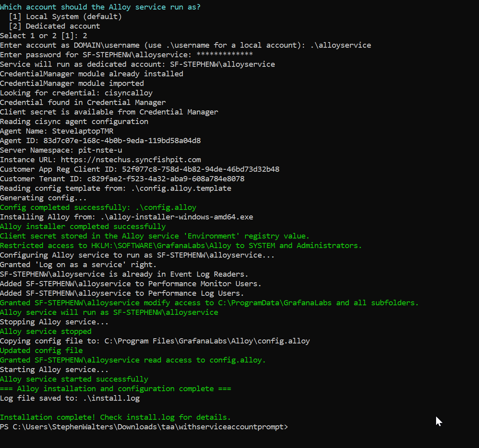
Task: Click "Alloy installer completed successfully" line
Action: [83, 227]
